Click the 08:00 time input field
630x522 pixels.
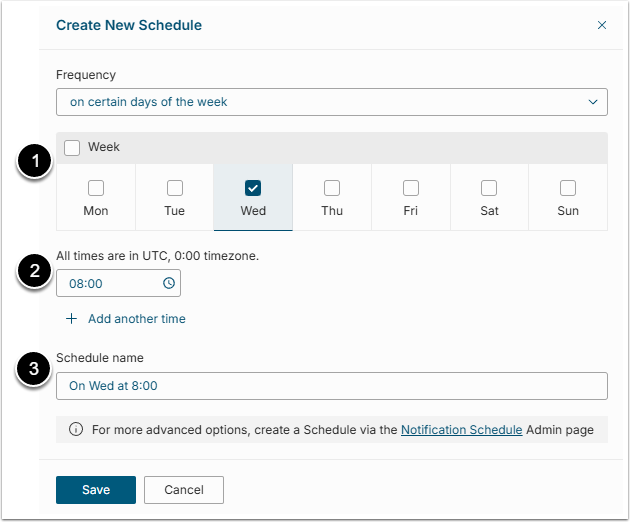110,284
